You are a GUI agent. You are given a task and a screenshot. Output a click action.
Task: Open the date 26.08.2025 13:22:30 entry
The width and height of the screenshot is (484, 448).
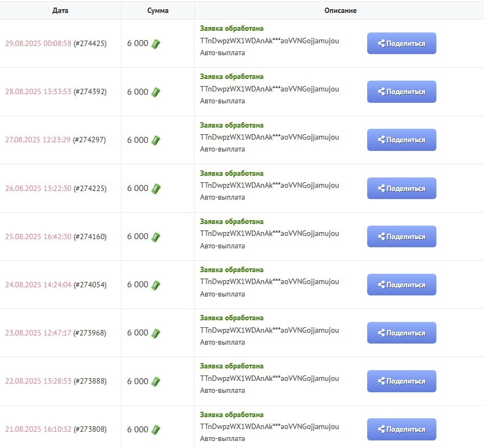point(38,188)
